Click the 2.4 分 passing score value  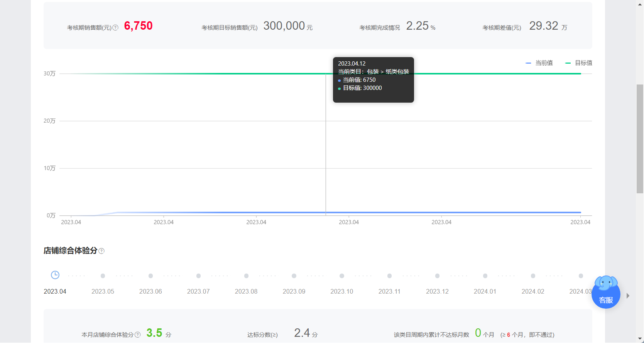click(x=306, y=333)
